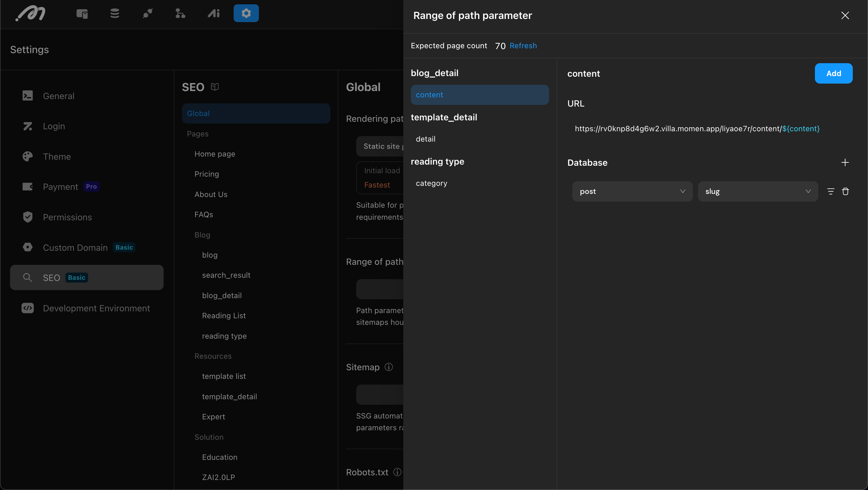
Task: Open the filter icon next to slug
Action: coord(831,192)
